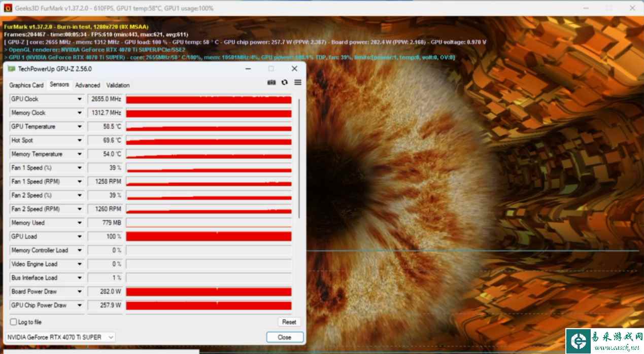
Task: Click the GPU Load value 100 %
Action: coord(106,236)
